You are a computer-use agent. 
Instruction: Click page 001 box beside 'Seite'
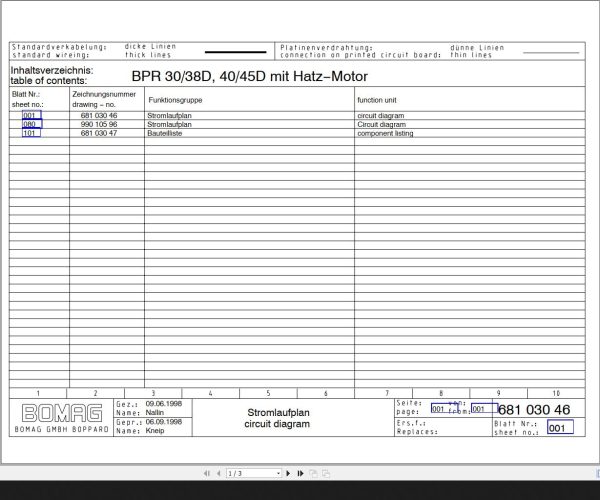pos(445,409)
